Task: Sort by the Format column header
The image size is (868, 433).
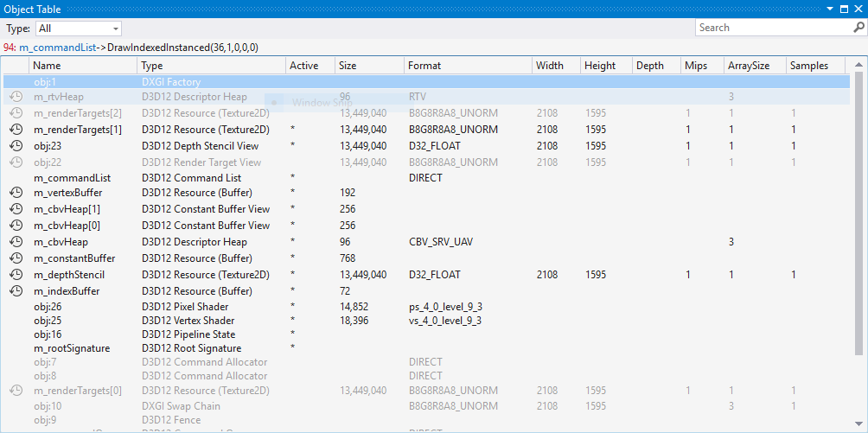Action: pyautogui.click(x=468, y=66)
